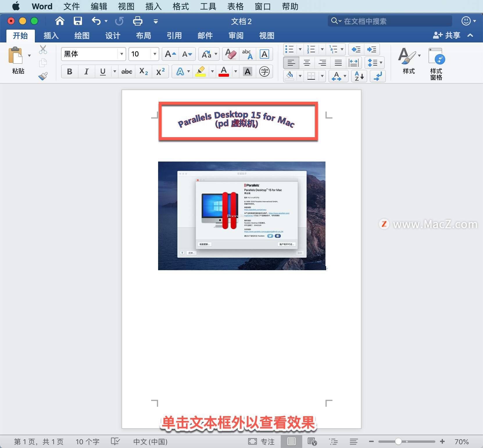The height and width of the screenshot is (448, 483).
Task: Click the 共享 share button
Action: click(447, 35)
